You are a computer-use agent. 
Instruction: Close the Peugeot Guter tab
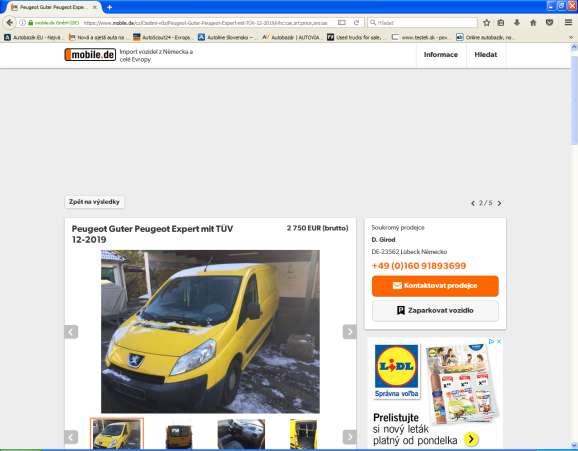tap(95, 7)
